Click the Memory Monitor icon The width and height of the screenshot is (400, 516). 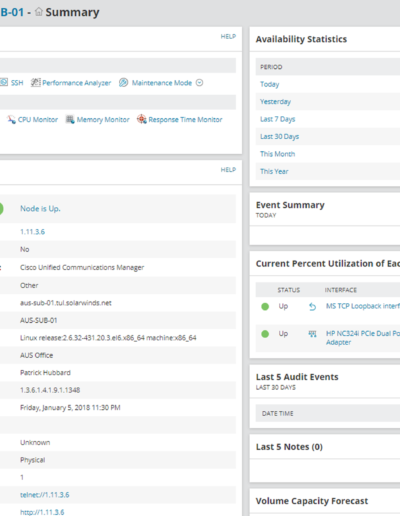click(70, 119)
